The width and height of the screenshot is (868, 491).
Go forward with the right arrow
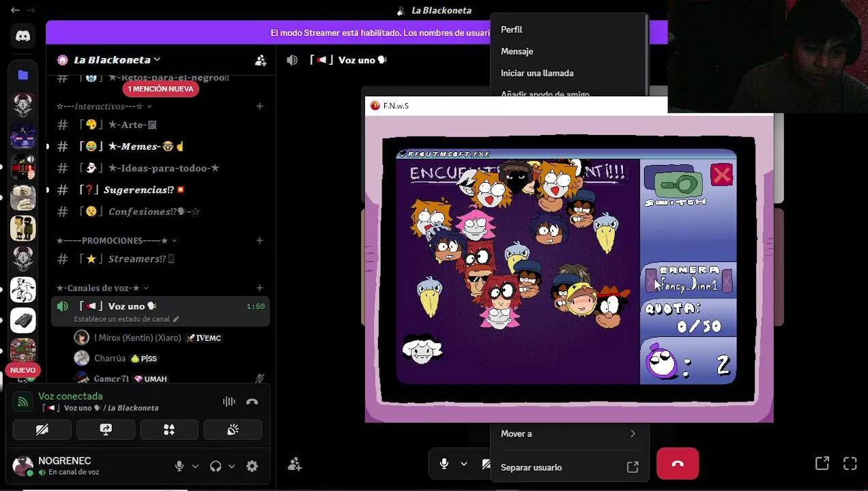point(31,10)
